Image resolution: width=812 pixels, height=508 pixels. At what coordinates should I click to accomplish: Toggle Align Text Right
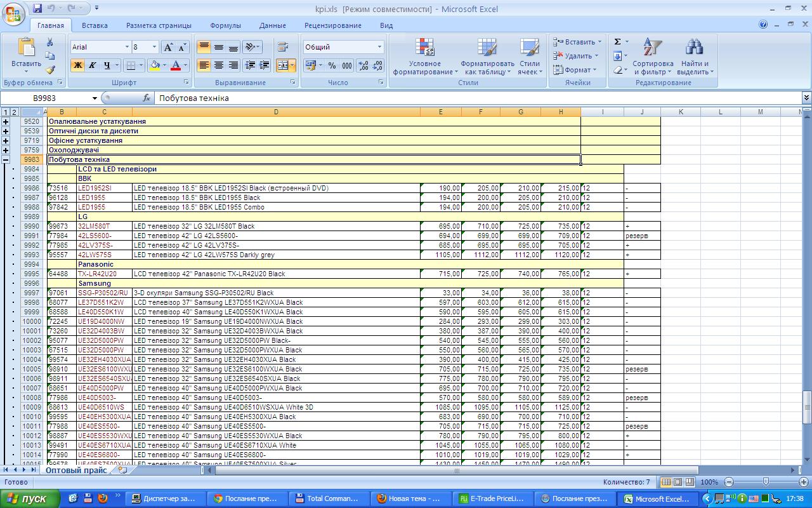(x=233, y=65)
